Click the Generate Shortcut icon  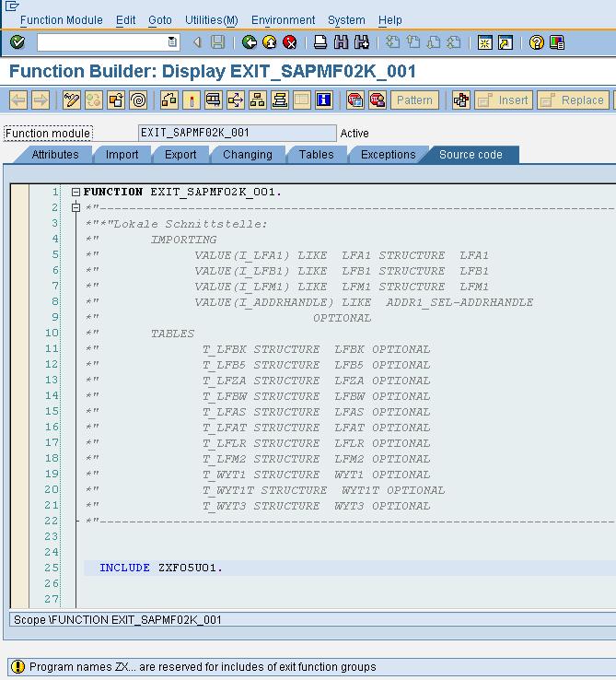pyautogui.click(x=505, y=42)
